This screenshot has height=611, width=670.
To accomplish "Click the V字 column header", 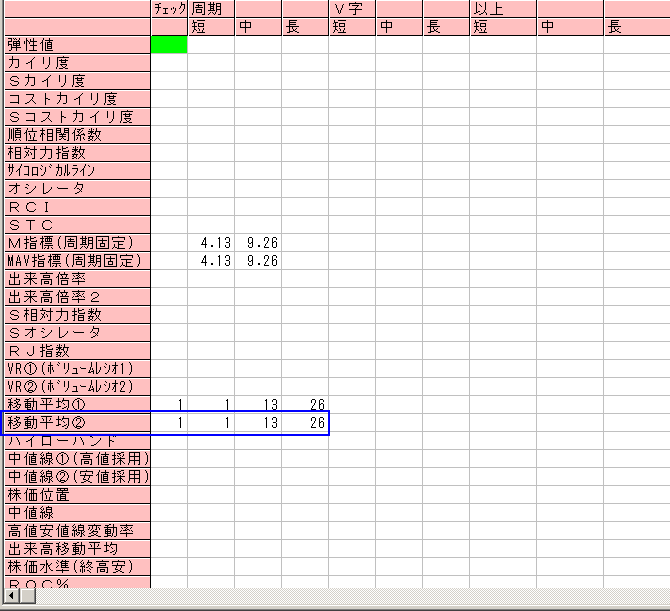I will tap(352, 9).
